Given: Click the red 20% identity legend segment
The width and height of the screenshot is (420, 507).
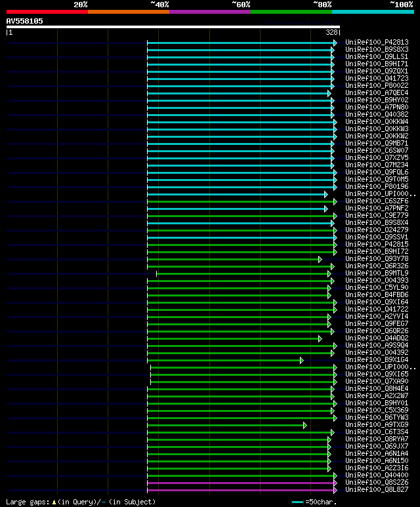Looking at the screenshot, I should (x=47, y=12).
